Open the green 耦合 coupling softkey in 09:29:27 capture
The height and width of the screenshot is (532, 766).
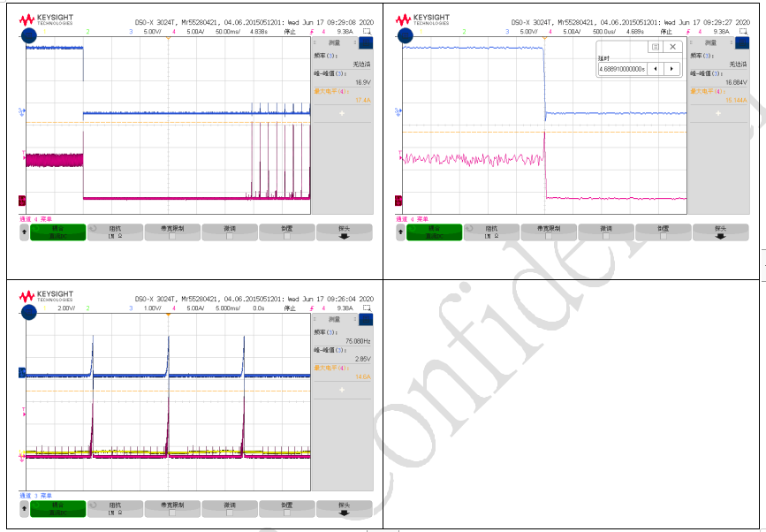[434, 232]
